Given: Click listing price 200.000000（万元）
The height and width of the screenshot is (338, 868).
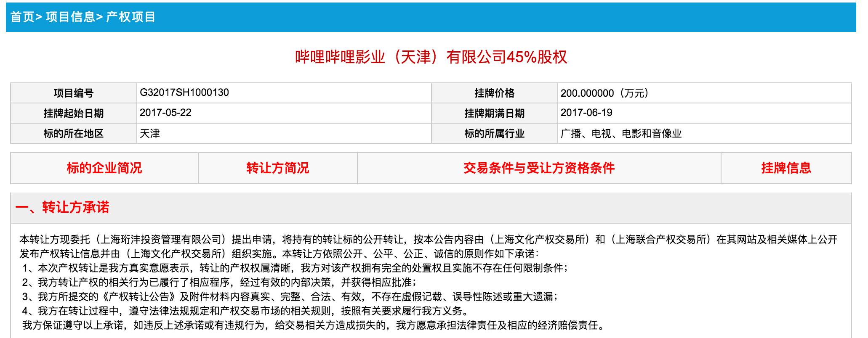Looking at the screenshot, I should tap(604, 93).
